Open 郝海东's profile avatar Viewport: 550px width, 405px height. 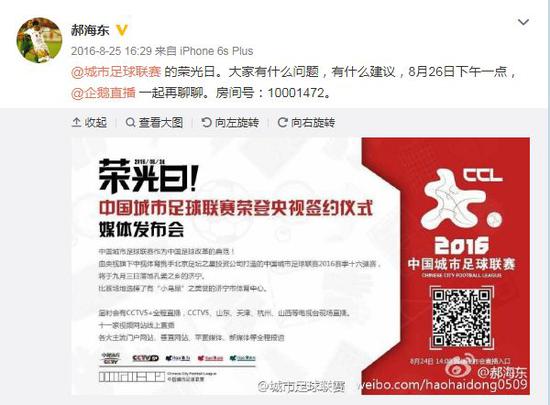[39, 40]
